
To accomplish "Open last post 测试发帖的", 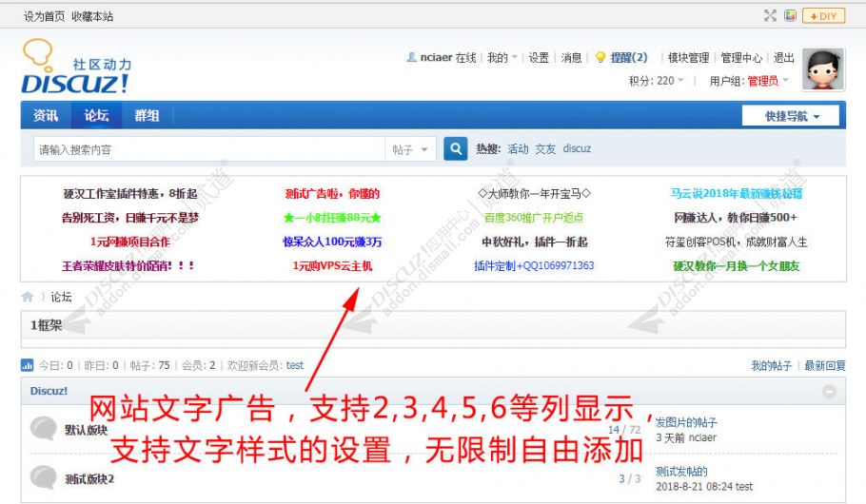I will pyautogui.click(x=681, y=472).
